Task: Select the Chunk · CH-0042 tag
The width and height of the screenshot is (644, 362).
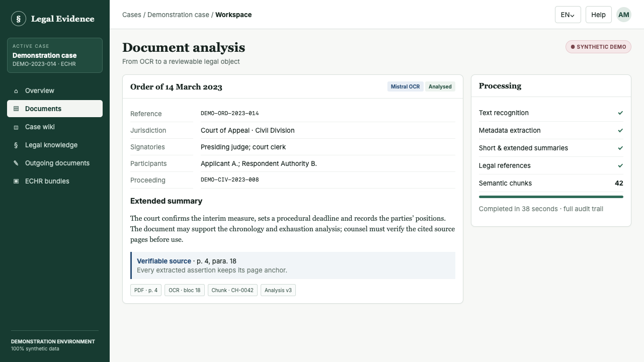Action: (x=232, y=290)
